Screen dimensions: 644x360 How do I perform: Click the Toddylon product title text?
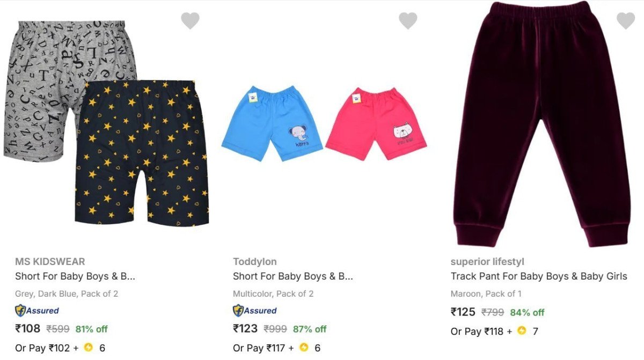click(x=293, y=276)
